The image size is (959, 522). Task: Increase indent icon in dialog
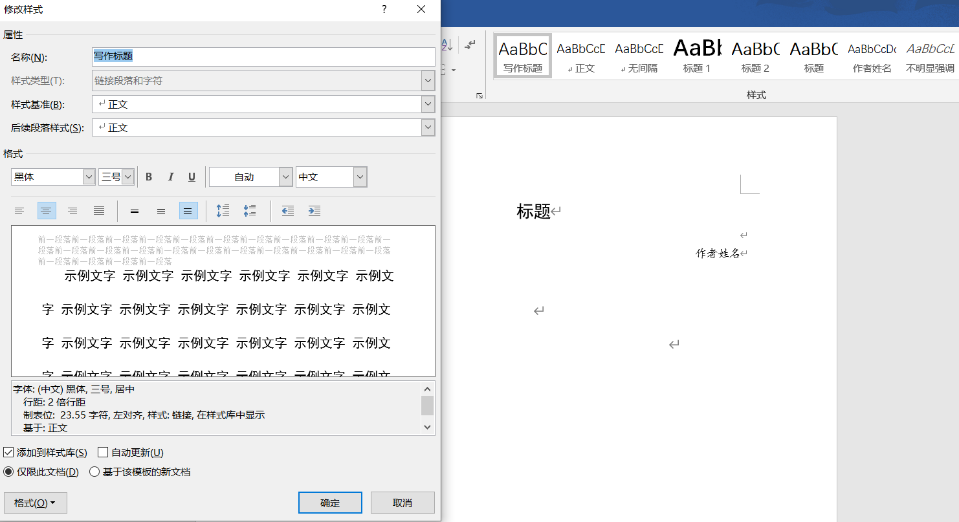(314, 211)
